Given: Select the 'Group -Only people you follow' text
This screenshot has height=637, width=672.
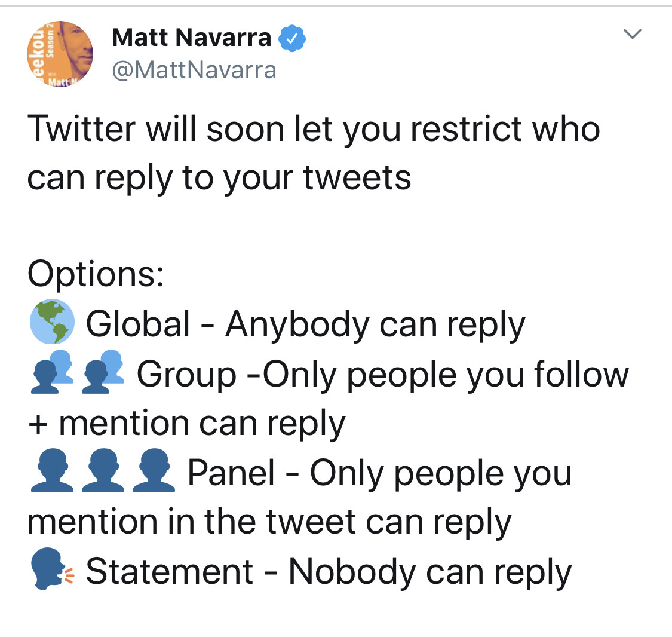Looking at the screenshot, I should 382,375.
